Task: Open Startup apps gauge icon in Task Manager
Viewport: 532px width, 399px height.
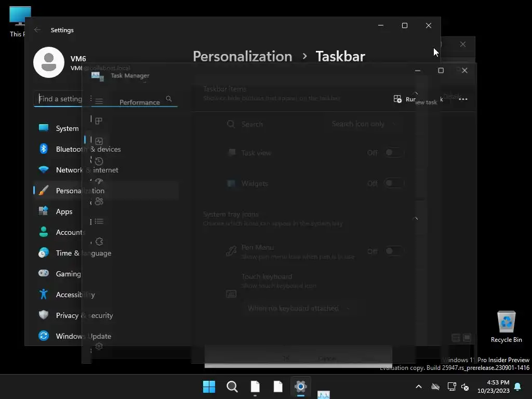Action: coord(99,181)
